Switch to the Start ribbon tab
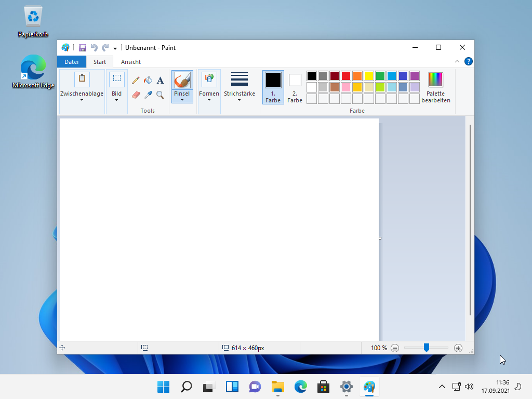This screenshot has height=399, width=532. coord(100,62)
